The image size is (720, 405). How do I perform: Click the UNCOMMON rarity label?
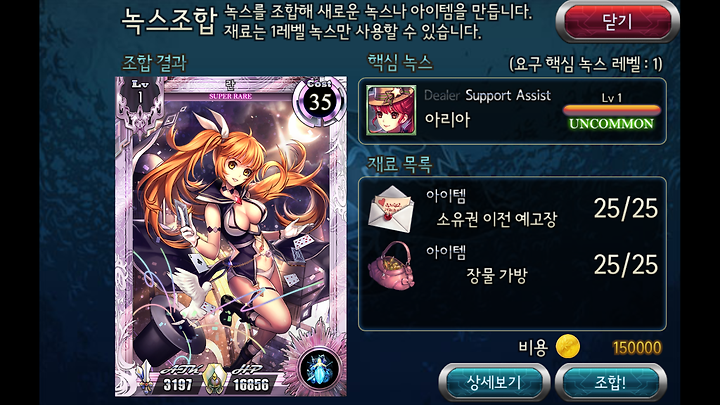pyautogui.click(x=611, y=124)
